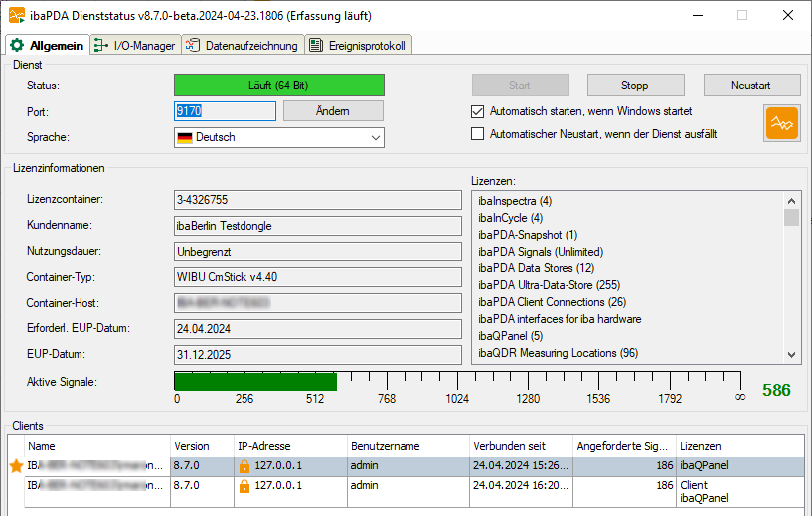Click the Benutzername column header
This screenshot has height=516, width=812.
[408, 446]
